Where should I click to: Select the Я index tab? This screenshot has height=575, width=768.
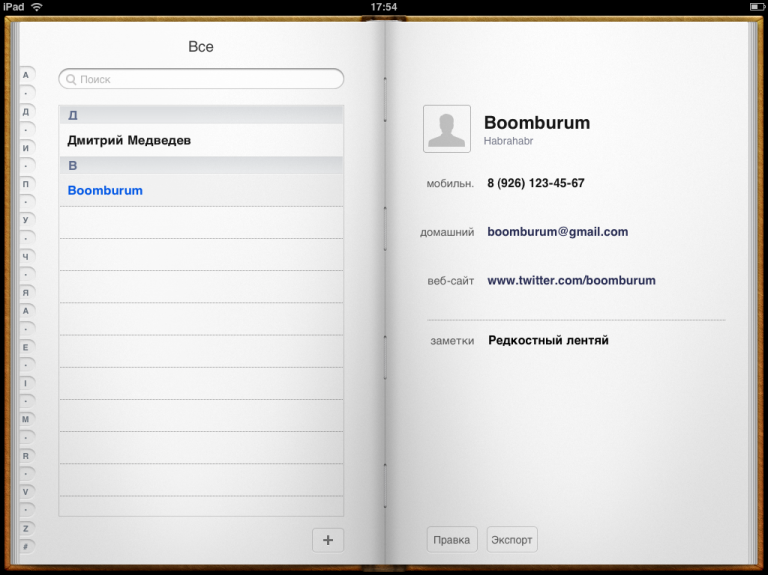pos(26,292)
